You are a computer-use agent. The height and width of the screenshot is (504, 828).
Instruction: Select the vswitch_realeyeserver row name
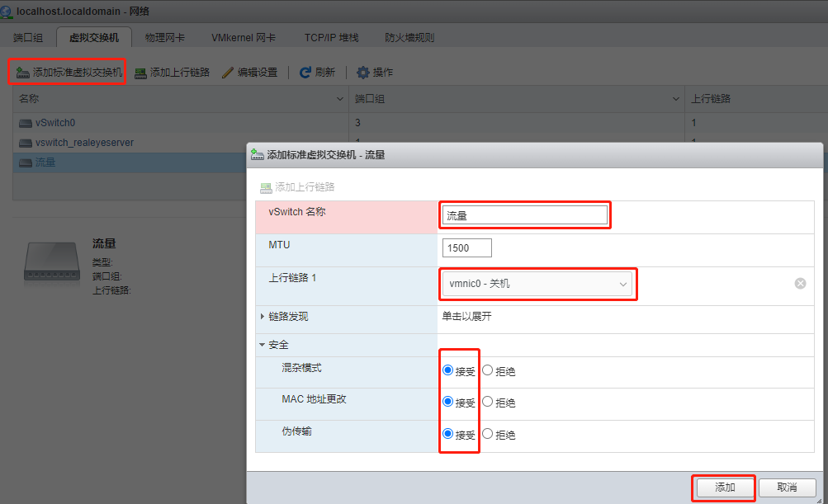point(84,143)
